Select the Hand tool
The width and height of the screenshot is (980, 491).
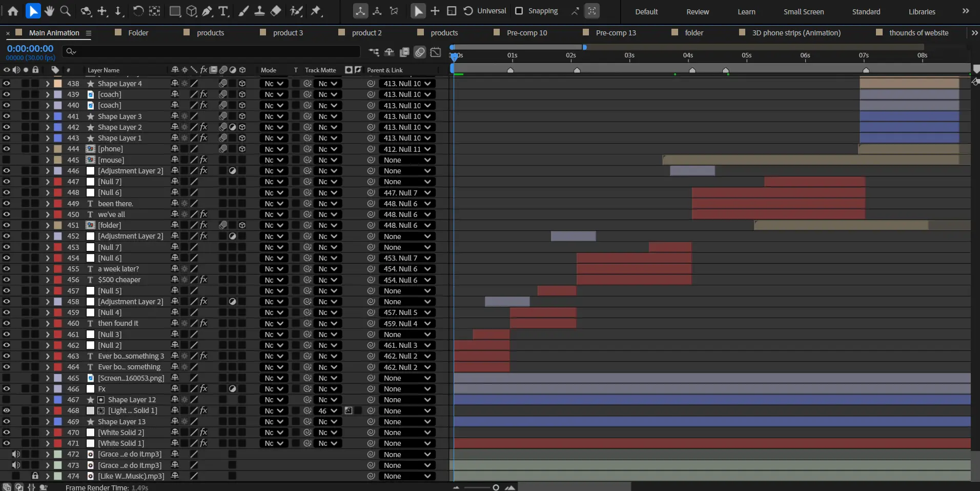pos(49,11)
